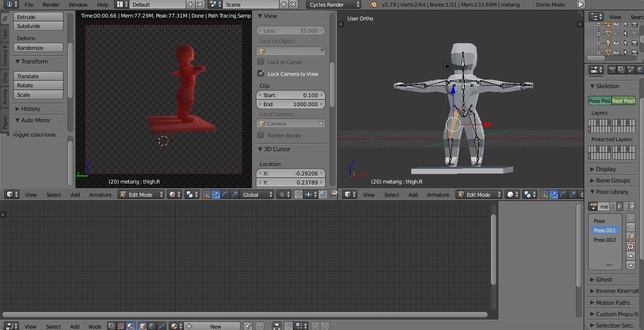Open the Window menu
Image resolution: width=644 pixels, height=330 pixels.
point(78,4)
